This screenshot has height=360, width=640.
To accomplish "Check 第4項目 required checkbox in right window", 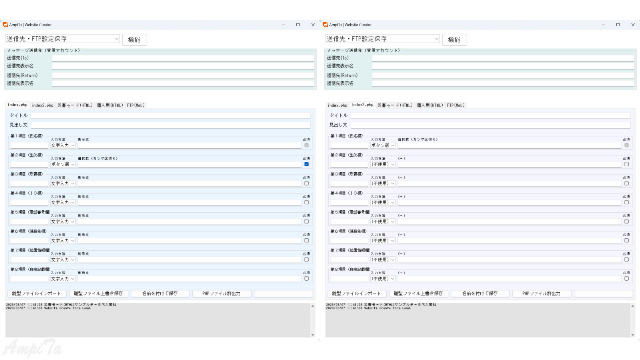I will (627, 202).
